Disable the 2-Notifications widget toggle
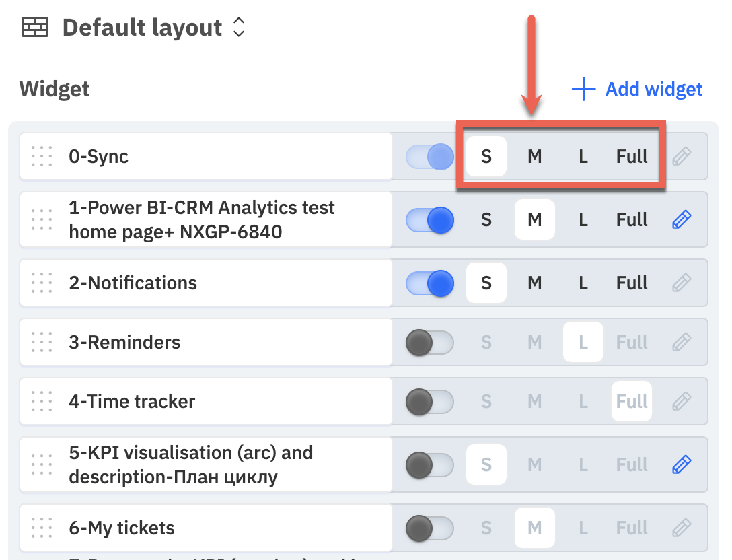The width and height of the screenshot is (732, 560). click(430, 283)
